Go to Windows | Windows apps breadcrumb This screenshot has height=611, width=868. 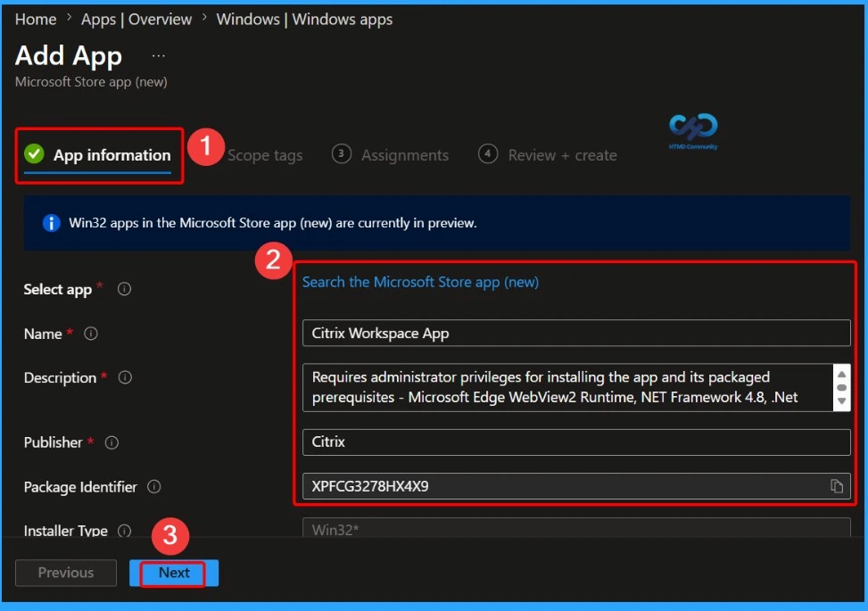point(304,20)
